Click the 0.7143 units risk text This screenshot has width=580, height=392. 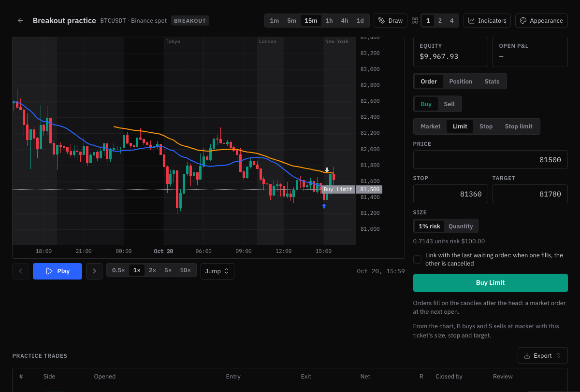coord(449,241)
